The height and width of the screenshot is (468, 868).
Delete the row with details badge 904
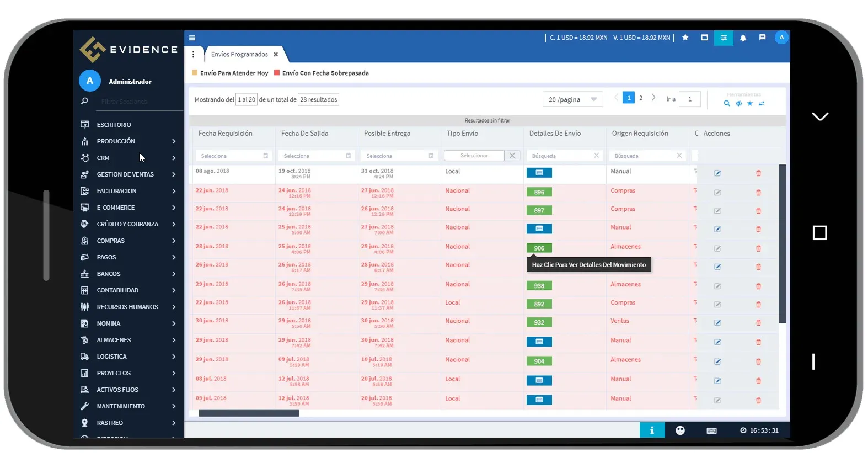(758, 361)
